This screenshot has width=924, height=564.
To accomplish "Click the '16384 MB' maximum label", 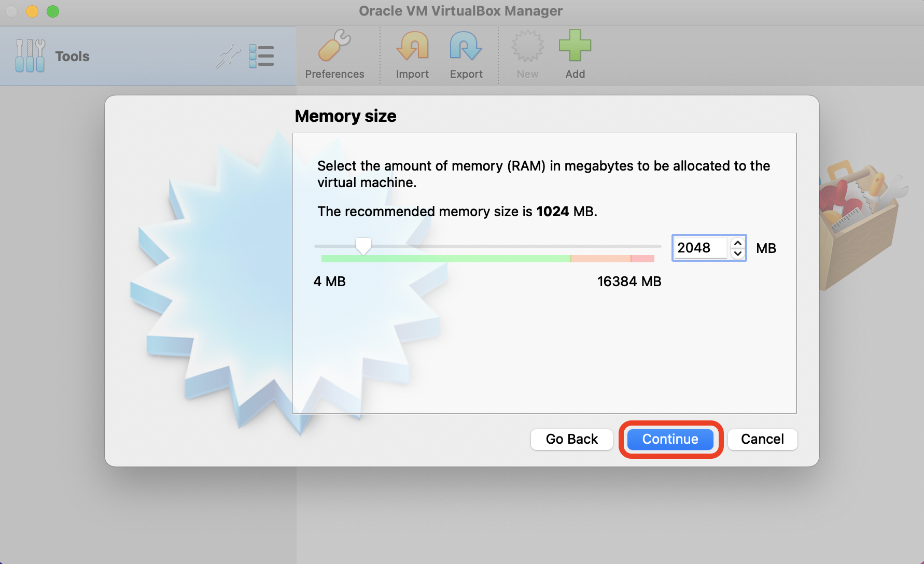I will point(629,281).
